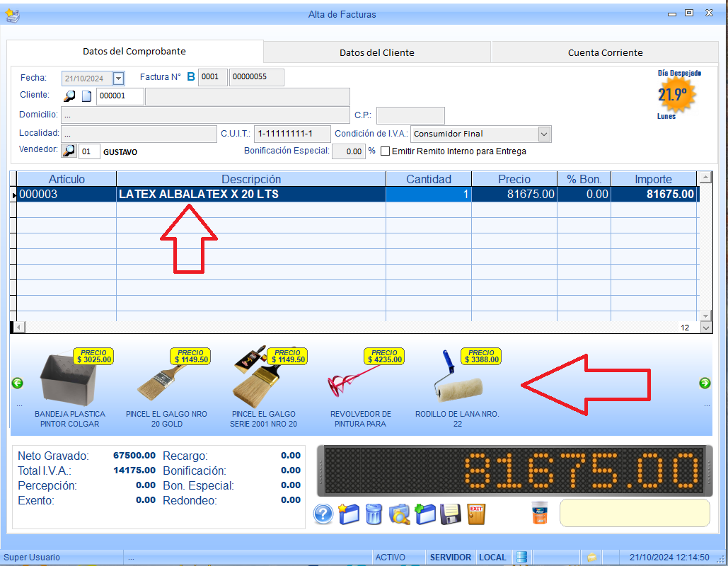Click the Importe column header
The image size is (728, 566).
[x=653, y=179]
